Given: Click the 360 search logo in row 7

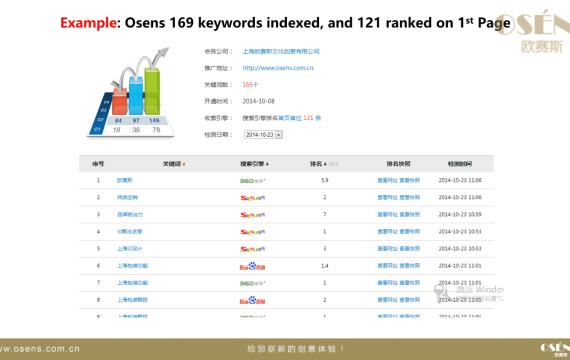Looking at the screenshot, I should pyautogui.click(x=252, y=283).
